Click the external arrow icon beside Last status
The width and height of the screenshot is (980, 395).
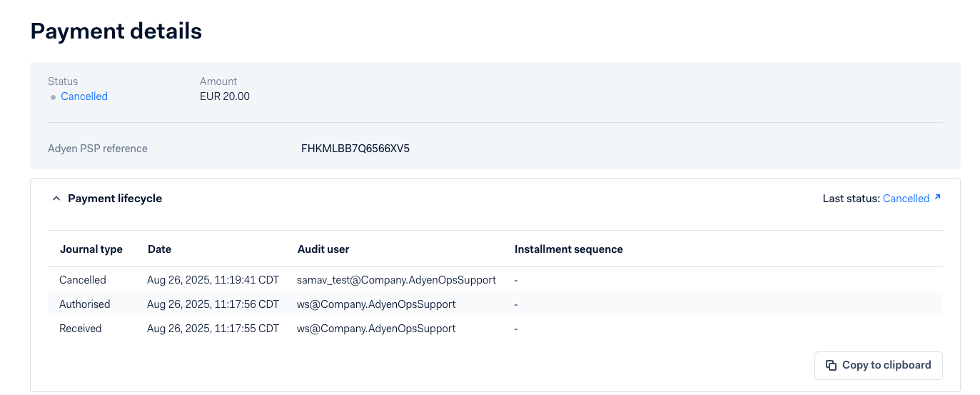[x=937, y=198]
